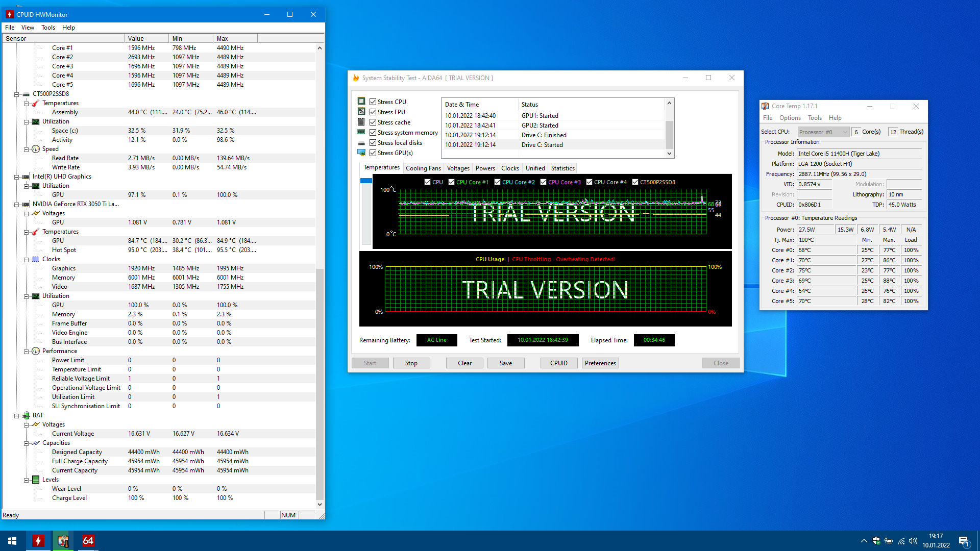Screen dimensions: 980x551
Task: Open the Windows Start menu
Action: [x=12, y=541]
